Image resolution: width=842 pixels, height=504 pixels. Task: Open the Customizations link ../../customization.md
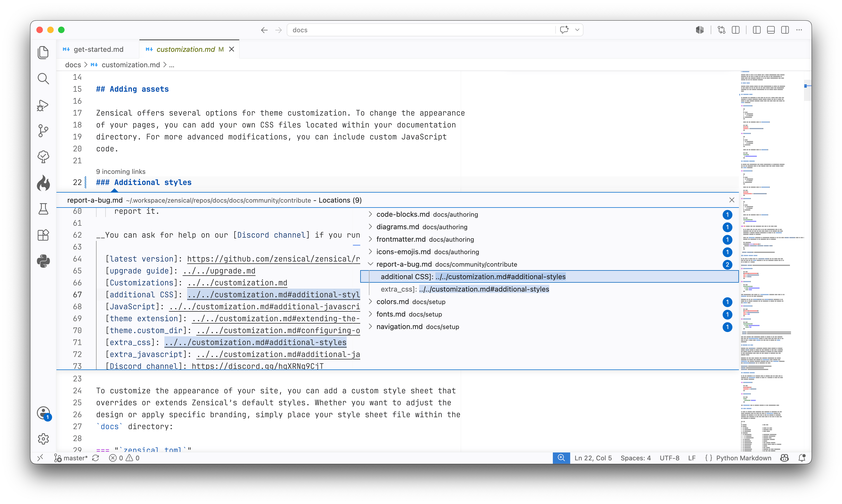pos(237,283)
